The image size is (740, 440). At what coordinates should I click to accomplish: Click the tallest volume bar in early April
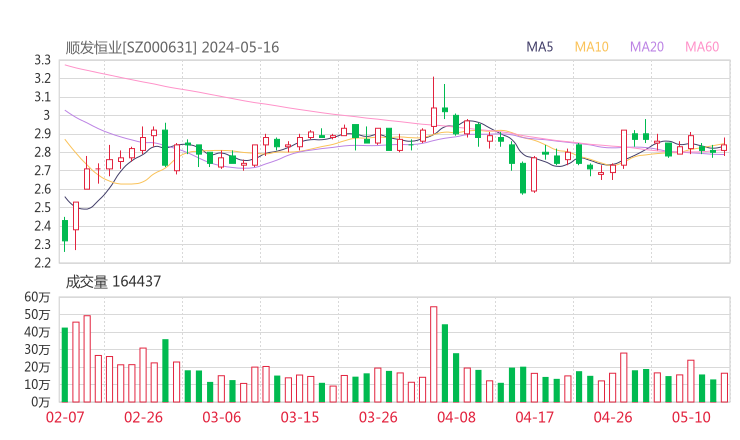pyautogui.click(x=434, y=355)
